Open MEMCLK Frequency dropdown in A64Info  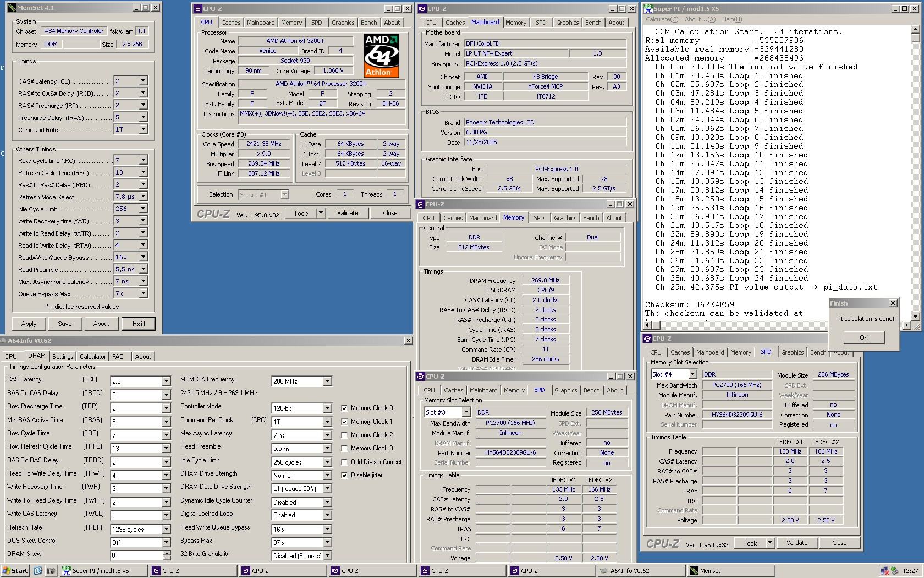(327, 381)
